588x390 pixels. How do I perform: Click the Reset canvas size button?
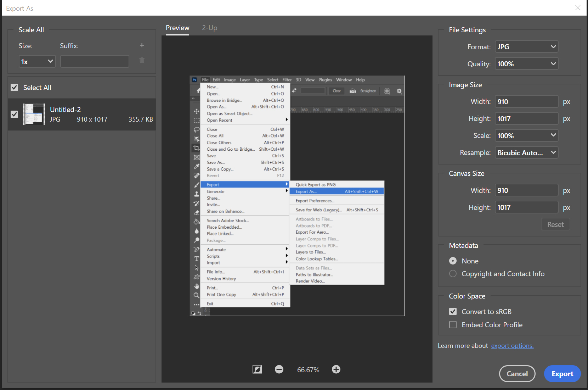click(555, 224)
